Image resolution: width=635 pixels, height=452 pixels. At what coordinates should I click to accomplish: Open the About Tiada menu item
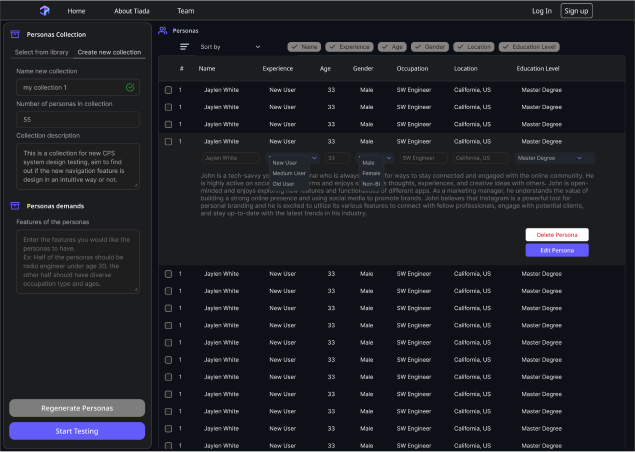click(x=131, y=11)
